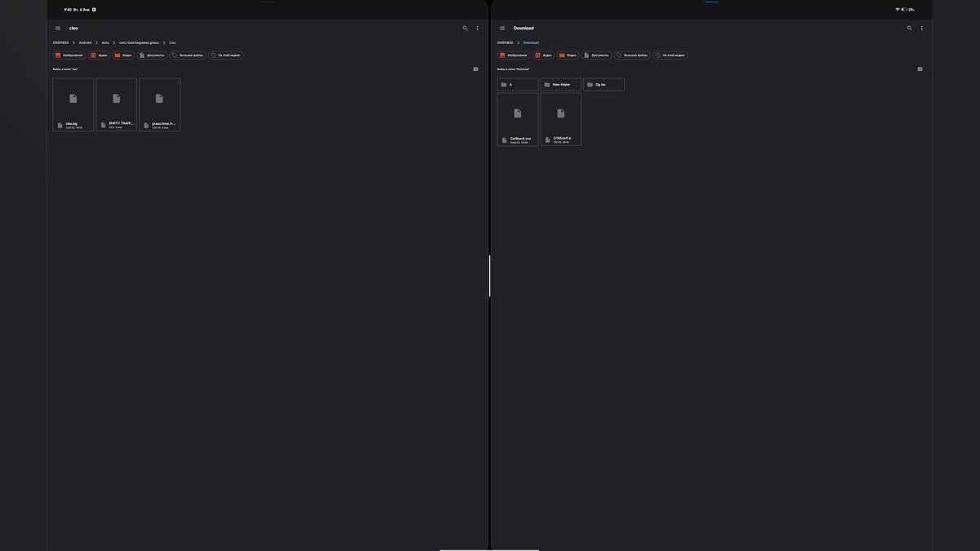Switch view layout in the cleo pane

coord(476,69)
